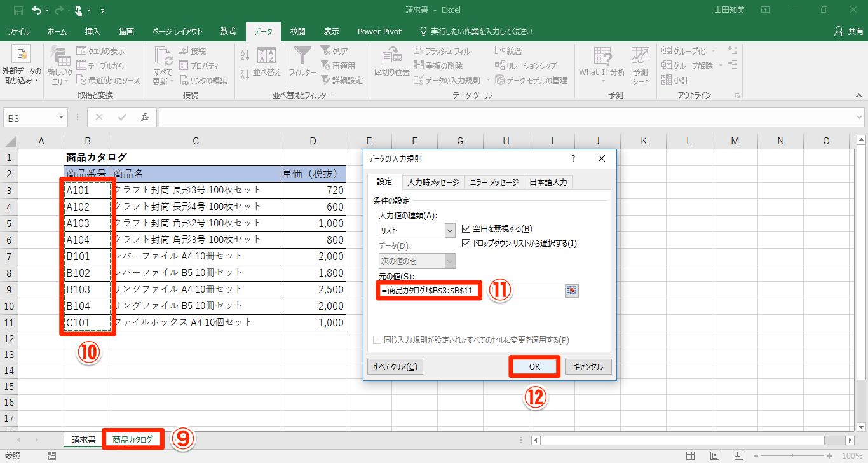Open 外部データの取り込み in the ribbon
Image resolution: width=868 pixels, height=463 pixels.
[22, 66]
